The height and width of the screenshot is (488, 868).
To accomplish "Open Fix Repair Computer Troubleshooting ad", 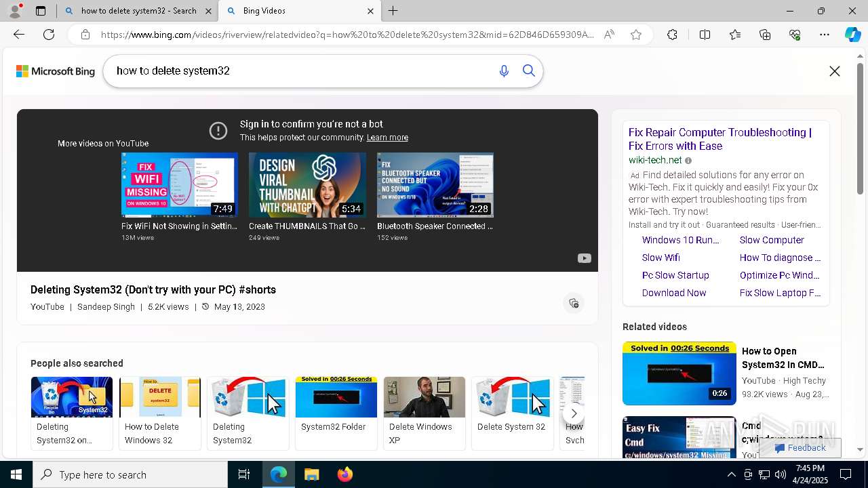I will [x=719, y=139].
